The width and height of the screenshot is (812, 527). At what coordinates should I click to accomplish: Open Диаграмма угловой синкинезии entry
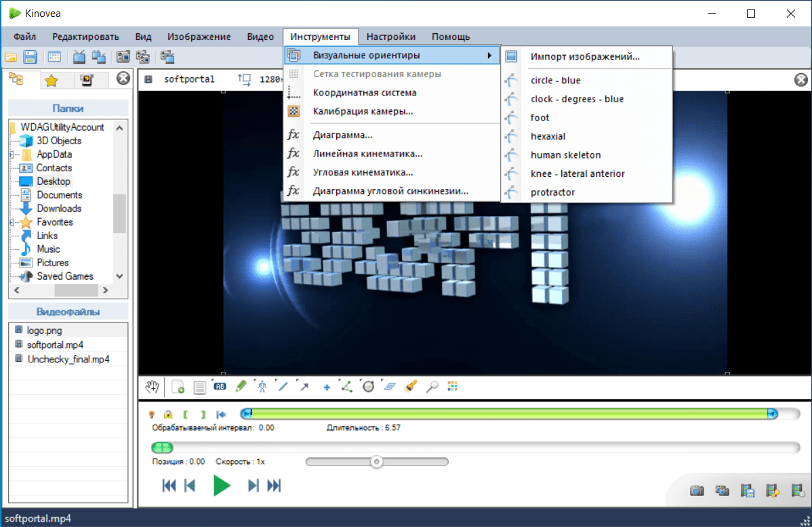click(x=392, y=191)
